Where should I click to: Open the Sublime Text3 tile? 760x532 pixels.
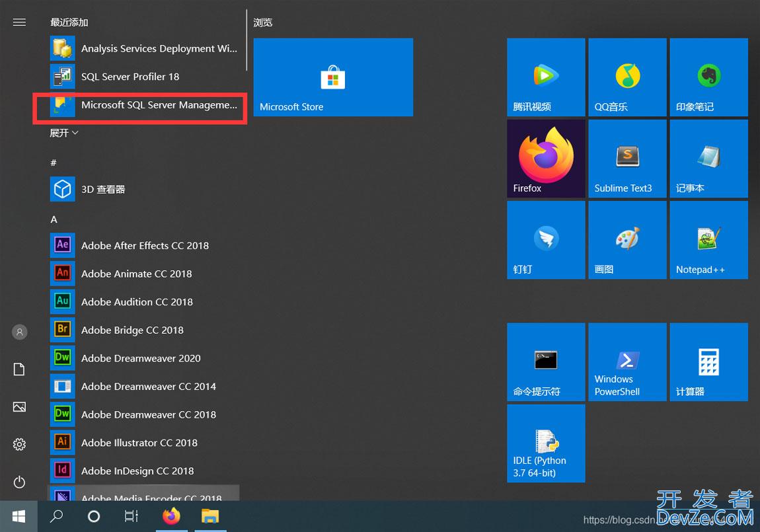tap(627, 159)
